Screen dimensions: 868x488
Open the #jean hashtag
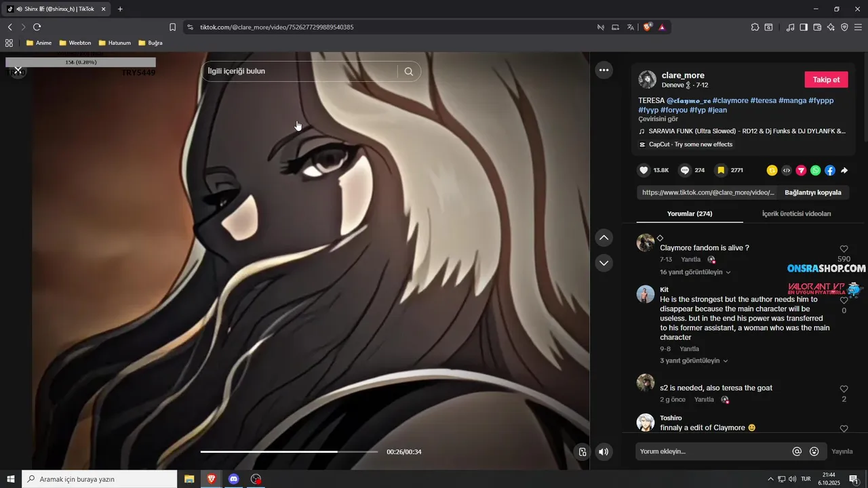click(717, 110)
